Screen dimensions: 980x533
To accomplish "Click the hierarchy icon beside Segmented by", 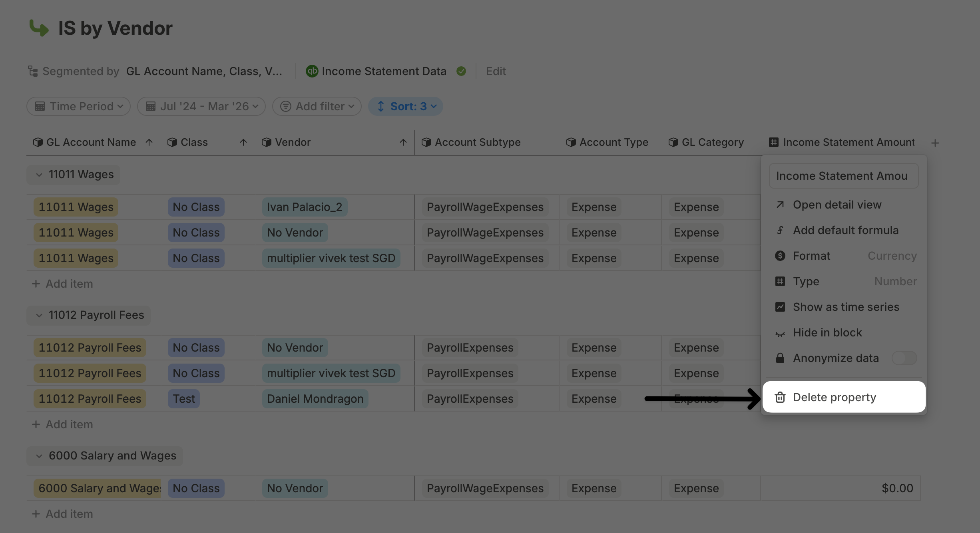I will 33,71.
